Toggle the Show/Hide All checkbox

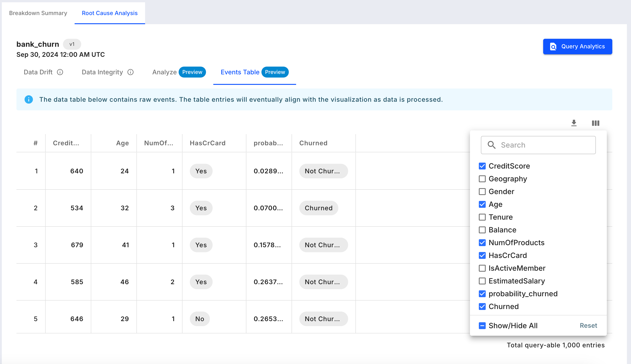click(482, 325)
